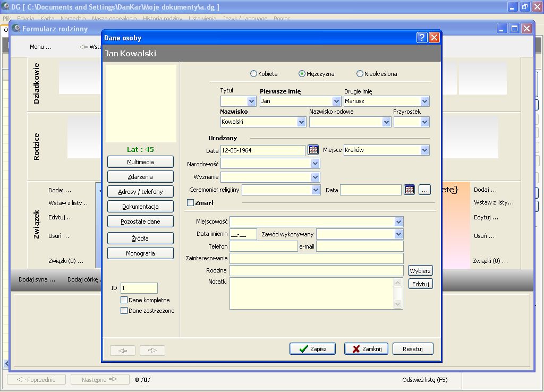The height and width of the screenshot is (392, 544).
Task: Click the empty photo area in Dane osoby
Action: point(141,104)
